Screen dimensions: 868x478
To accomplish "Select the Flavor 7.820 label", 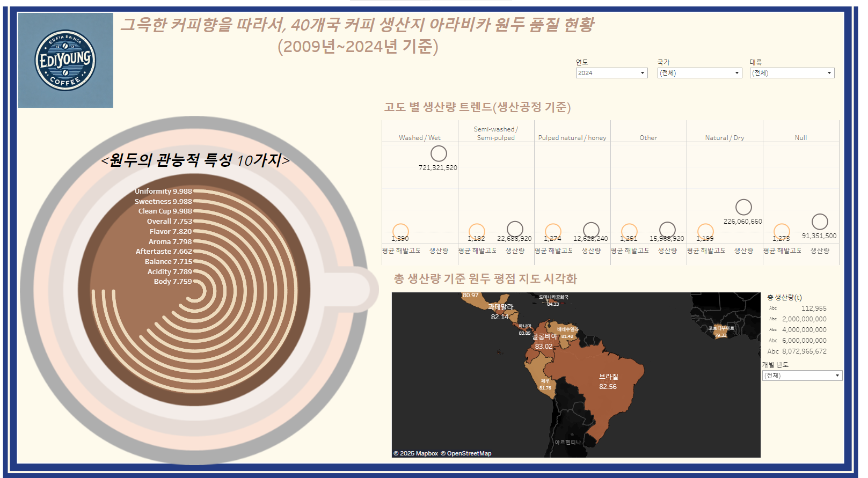I will click(171, 231).
